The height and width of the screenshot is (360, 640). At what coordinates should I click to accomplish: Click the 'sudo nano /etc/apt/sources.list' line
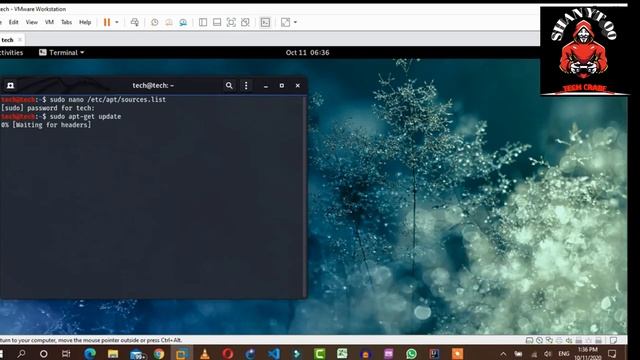coord(108,100)
